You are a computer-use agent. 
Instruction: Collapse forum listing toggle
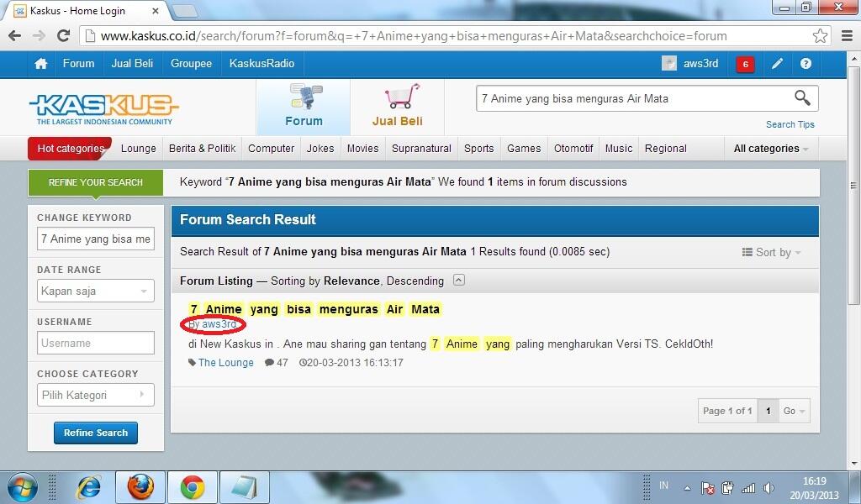[458, 281]
